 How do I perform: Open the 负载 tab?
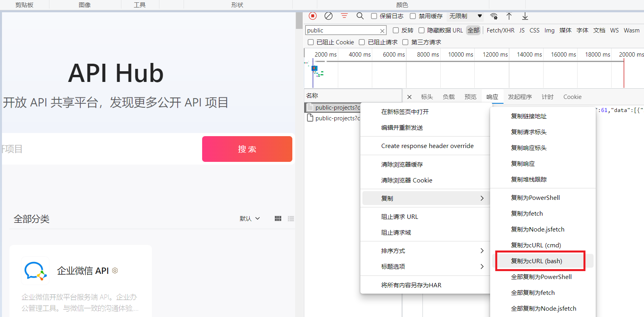pos(449,97)
